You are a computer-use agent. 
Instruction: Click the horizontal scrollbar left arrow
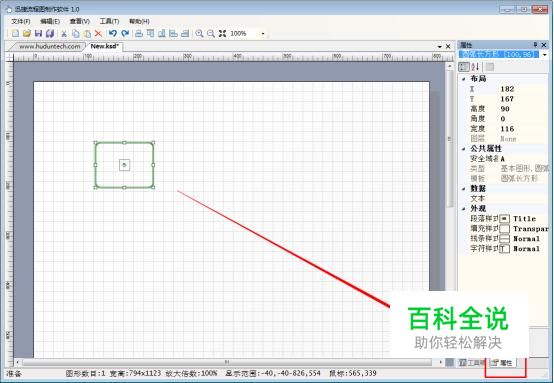point(18,362)
